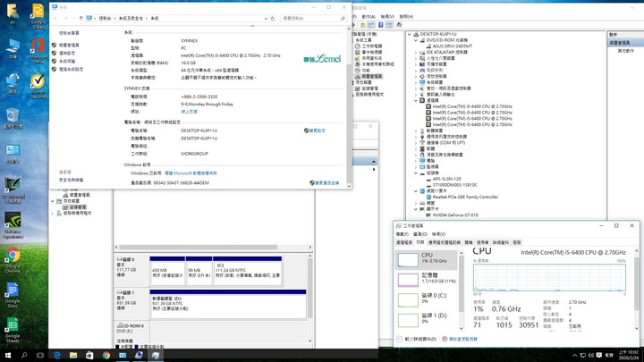Click the search magnifier in Control Panel search box
Screen dimensions: 644x362
click(x=343, y=19)
